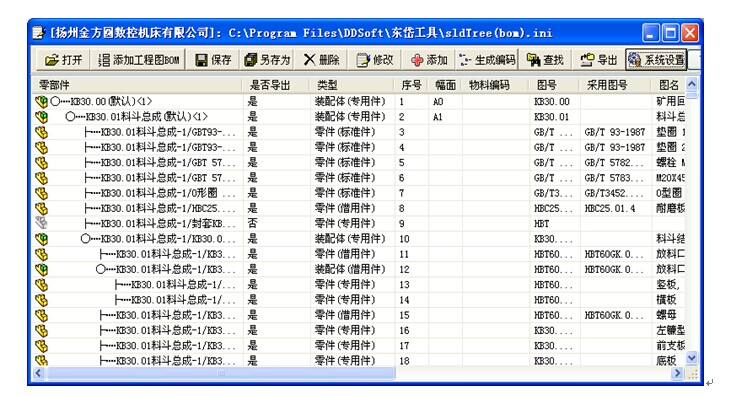Click the 类型 column header
This screenshot has height=396, width=734.
(352, 85)
